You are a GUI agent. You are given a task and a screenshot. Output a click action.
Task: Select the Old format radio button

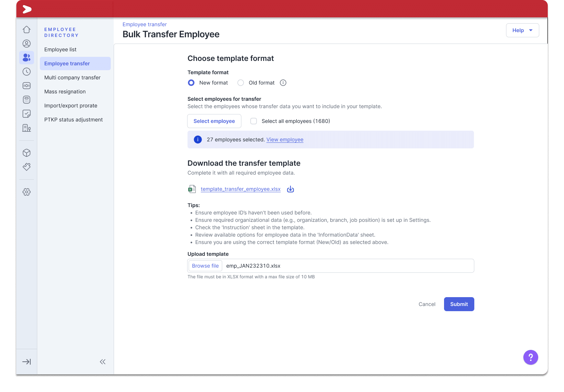tap(241, 83)
